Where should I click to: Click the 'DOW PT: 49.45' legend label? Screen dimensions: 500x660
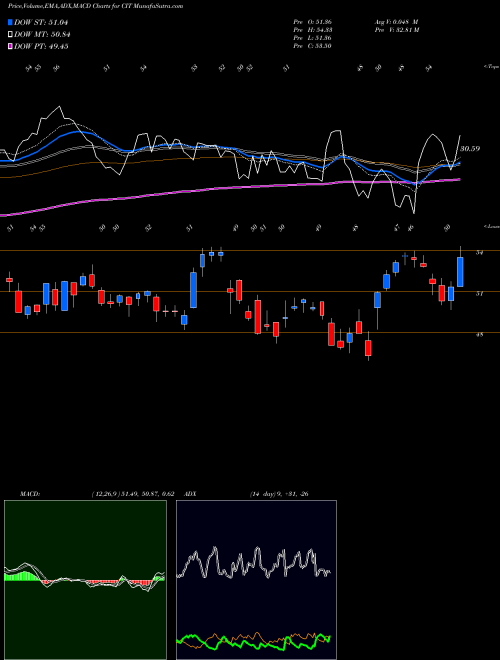pos(41,46)
